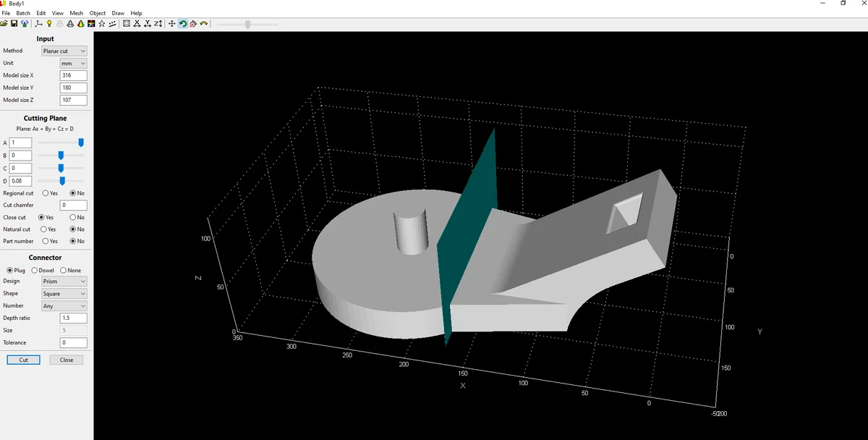Click the Model size Y field
Image resolution: width=868 pixels, height=440 pixels.
[74, 88]
